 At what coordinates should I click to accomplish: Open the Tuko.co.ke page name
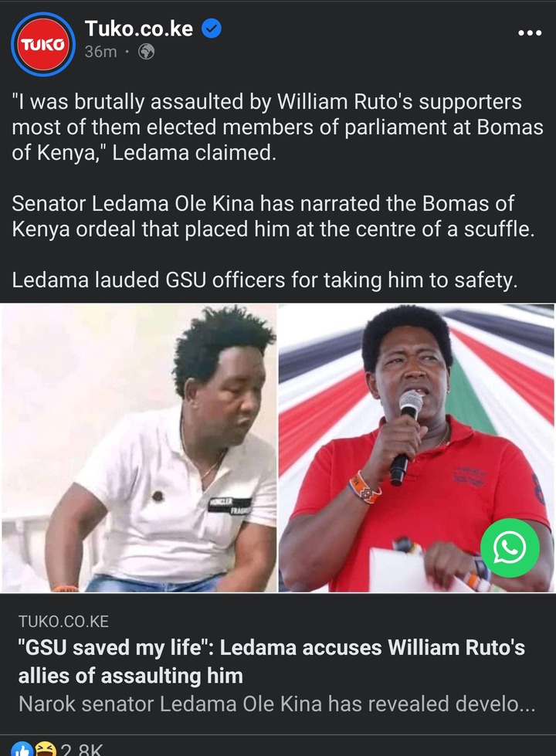pyautogui.click(x=139, y=29)
